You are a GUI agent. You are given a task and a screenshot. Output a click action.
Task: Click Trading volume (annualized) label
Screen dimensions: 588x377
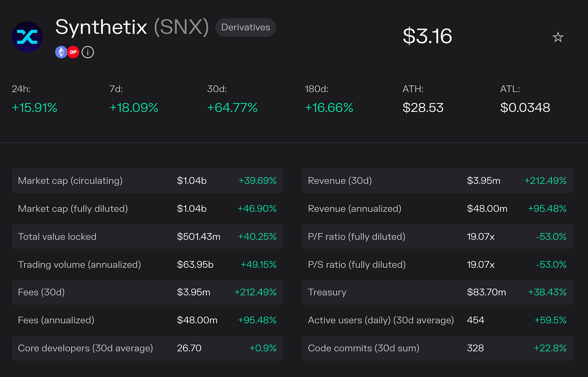point(80,264)
